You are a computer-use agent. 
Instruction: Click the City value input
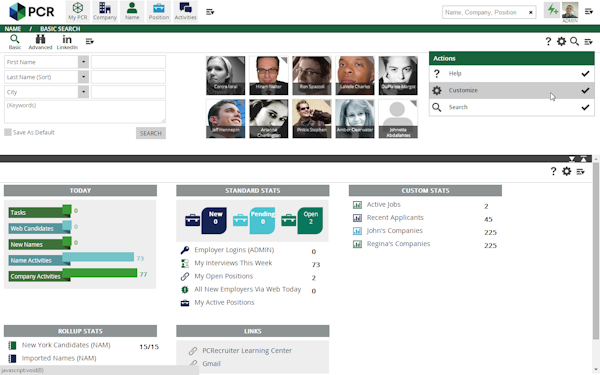coord(128,92)
